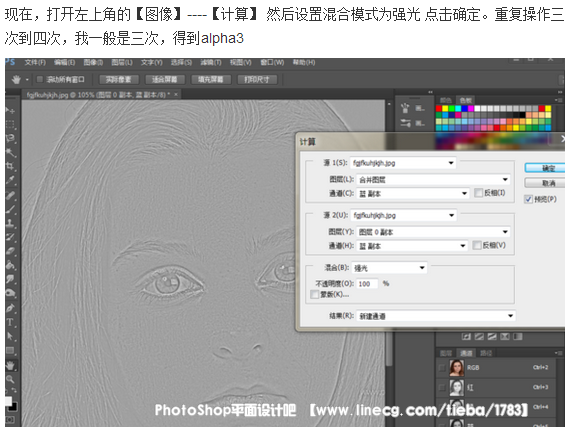Image resolution: width=578 pixels, height=427 pixels.
Task: Select the History Brush tool
Action: pyautogui.click(x=10, y=237)
